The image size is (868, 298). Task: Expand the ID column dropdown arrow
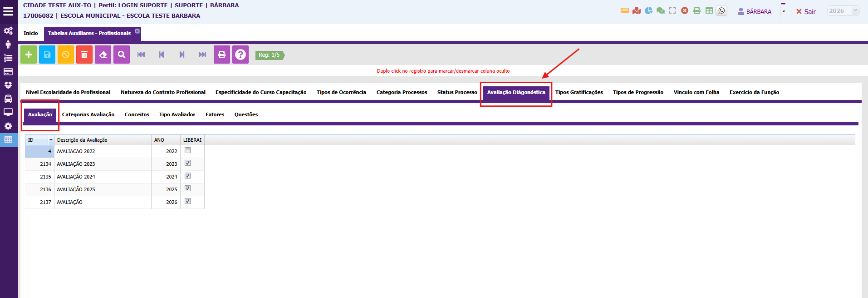tap(51, 140)
